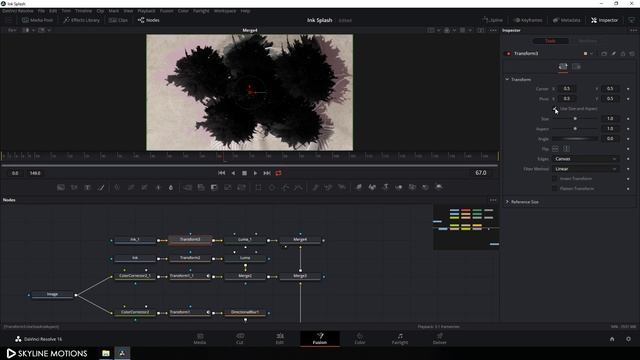Adjust the Aspect slider
The height and width of the screenshot is (360, 640).
(575, 129)
